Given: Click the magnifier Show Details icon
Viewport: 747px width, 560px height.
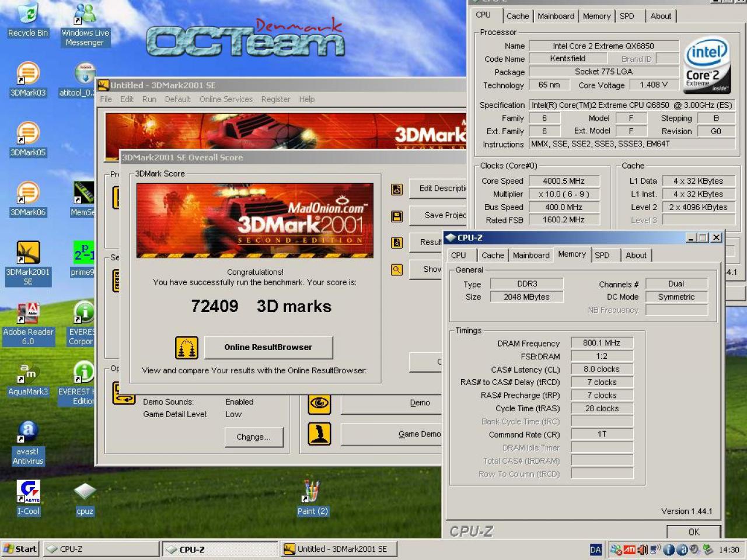Looking at the screenshot, I should tap(397, 269).
